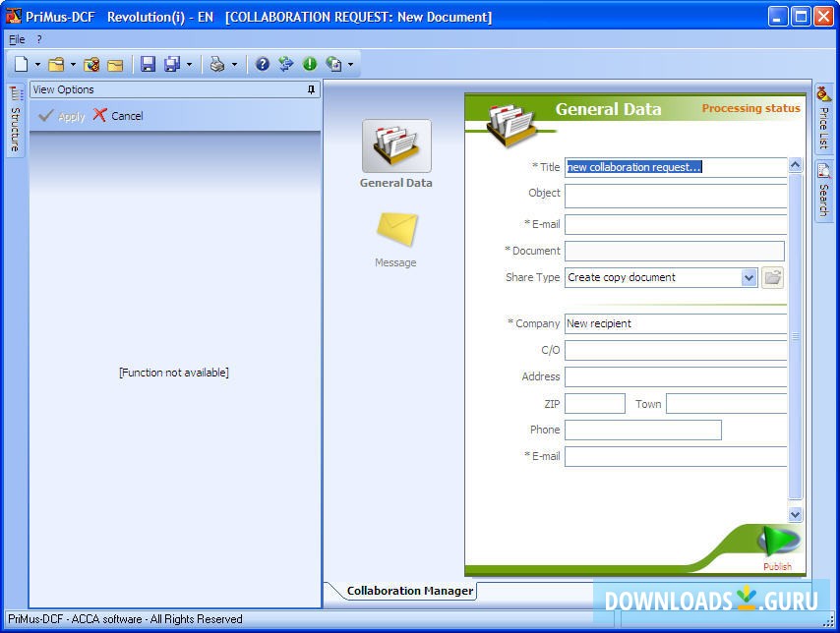The image size is (840, 633).
Task: Expand the globe document dropdown arrow
Action: (x=350, y=65)
